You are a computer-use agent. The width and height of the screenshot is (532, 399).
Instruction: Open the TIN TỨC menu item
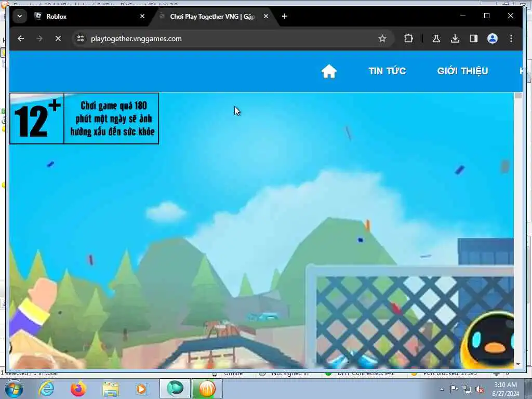tap(387, 71)
